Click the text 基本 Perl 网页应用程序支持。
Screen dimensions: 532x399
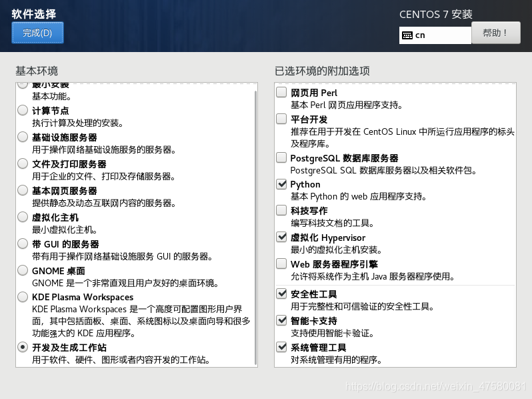click(347, 105)
